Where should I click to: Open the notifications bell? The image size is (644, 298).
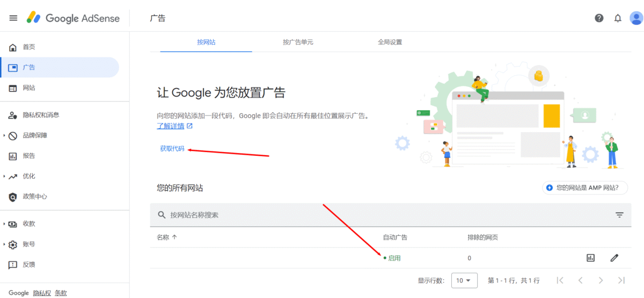click(x=618, y=18)
